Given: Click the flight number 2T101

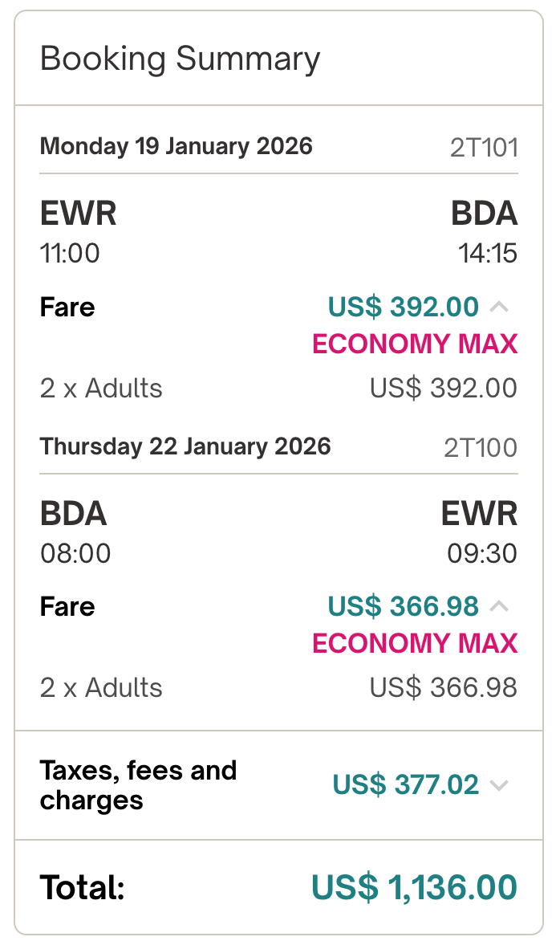Looking at the screenshot, I should [x=484, y=148].
